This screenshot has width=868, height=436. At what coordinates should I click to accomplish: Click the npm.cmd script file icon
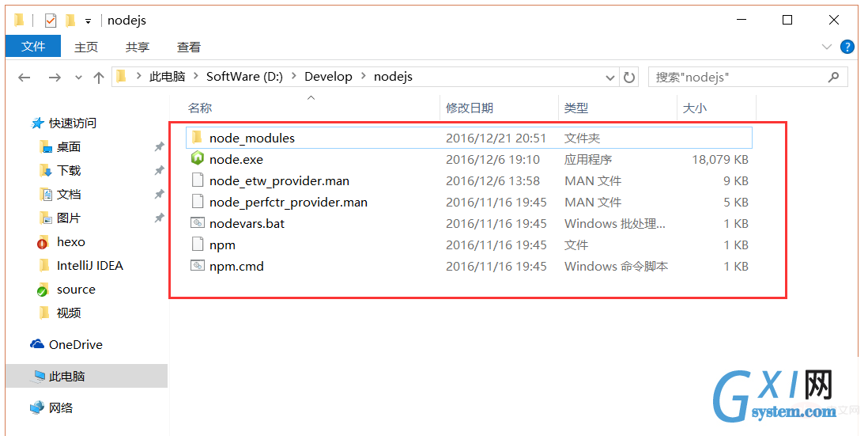click(198, 266)
